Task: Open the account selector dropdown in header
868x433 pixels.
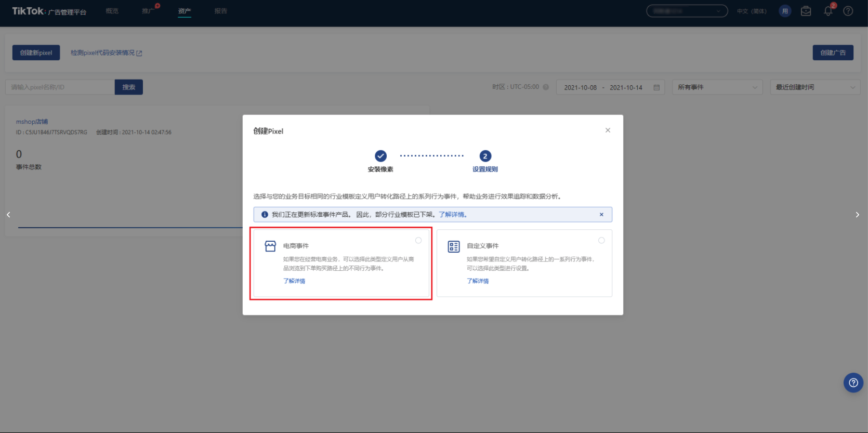Action: pos(687,11)
